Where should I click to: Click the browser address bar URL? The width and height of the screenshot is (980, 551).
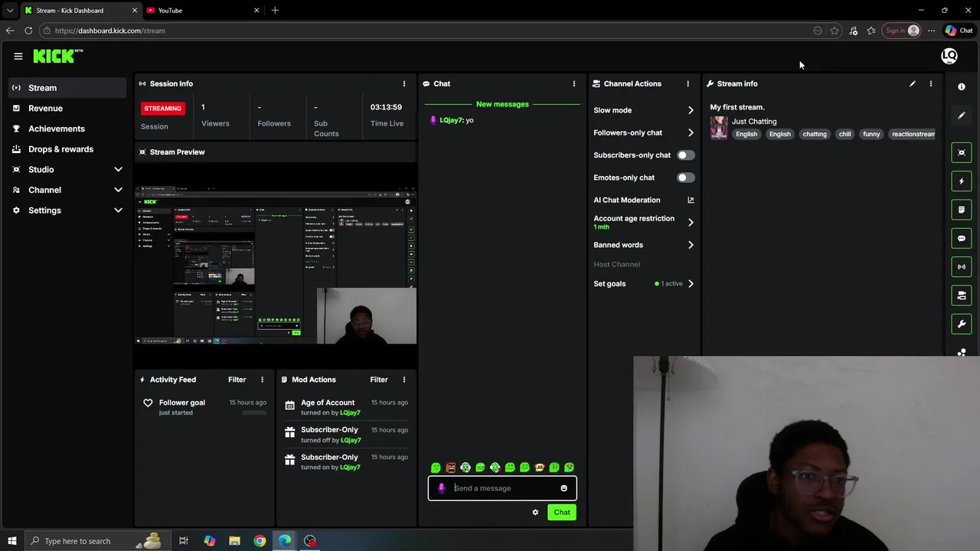[109, 31]
